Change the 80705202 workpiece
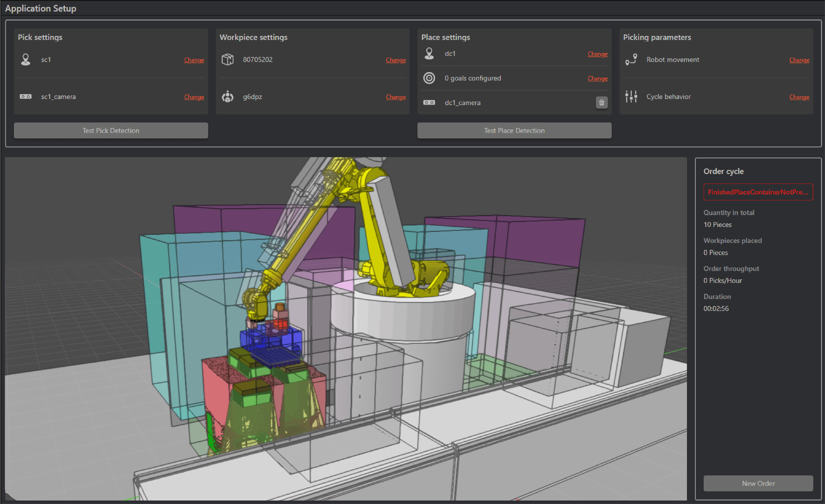The image size is (825, 504). click(396, 60)
